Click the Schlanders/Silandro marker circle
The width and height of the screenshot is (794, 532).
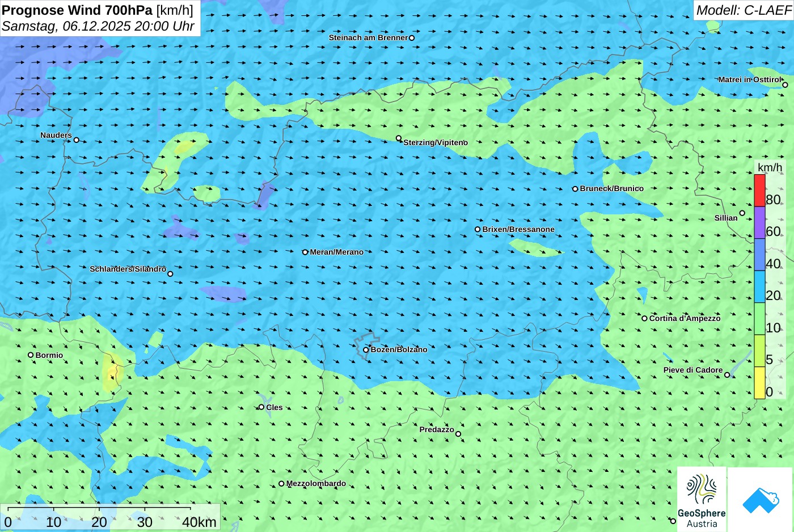[x=170, y=274]
